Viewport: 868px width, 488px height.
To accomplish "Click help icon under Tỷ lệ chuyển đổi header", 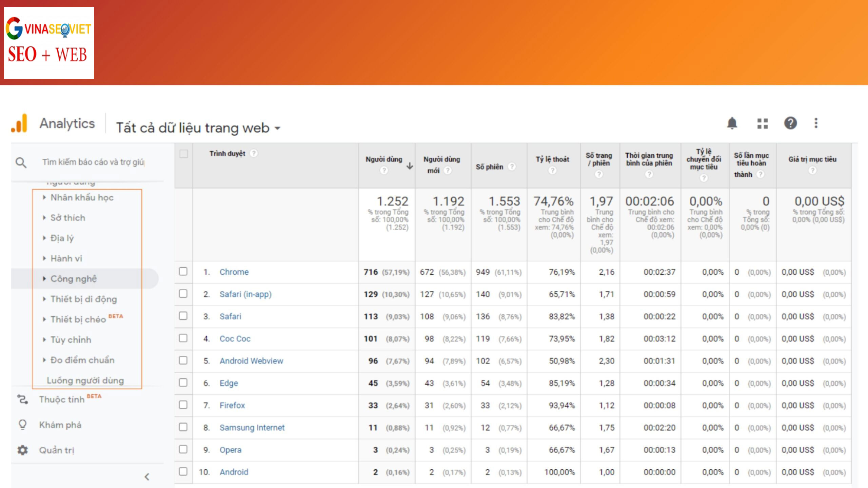I will pos(704,177).
